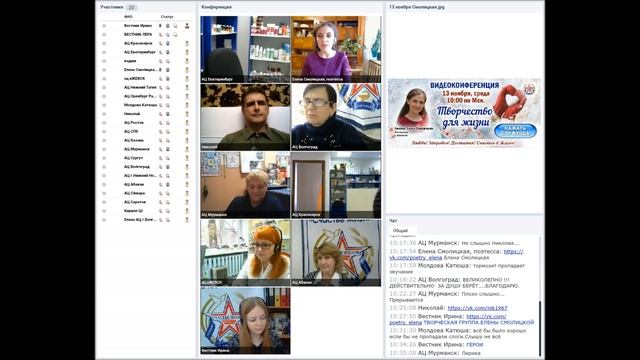Click the Конференция panel title
This screenshot has width=640, height=360.
point(216,7)
